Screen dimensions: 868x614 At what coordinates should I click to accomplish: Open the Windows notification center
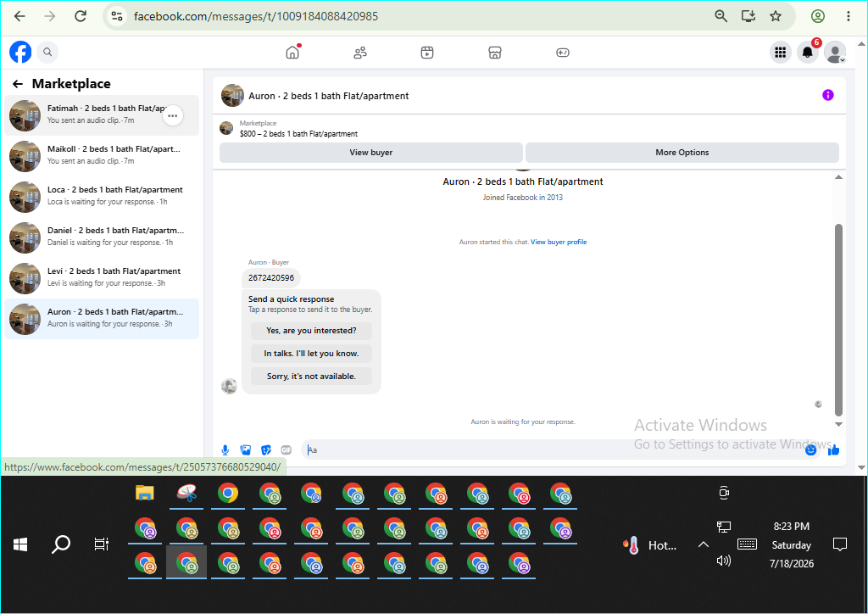(840, 544)
